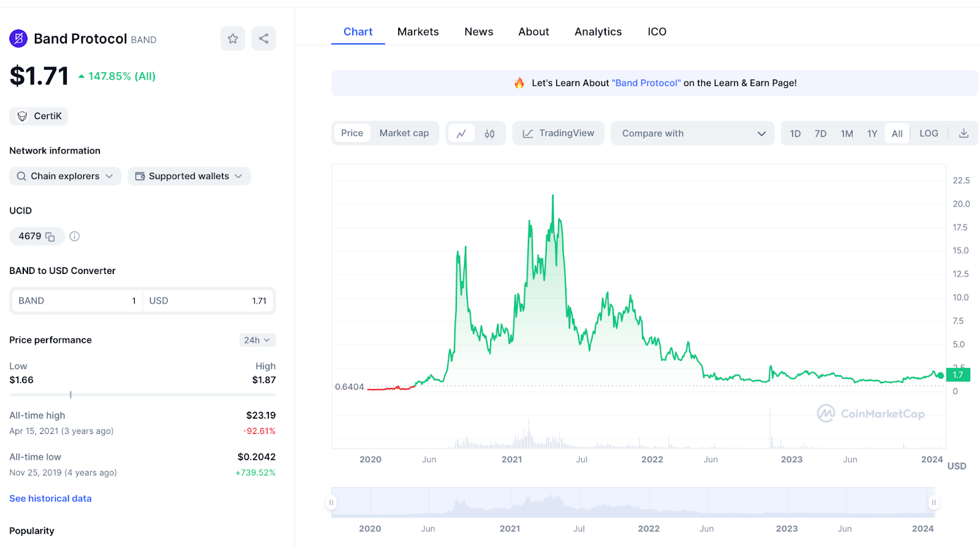
Task: Open UCID info tooltip icon
Action: click(75, 236)
